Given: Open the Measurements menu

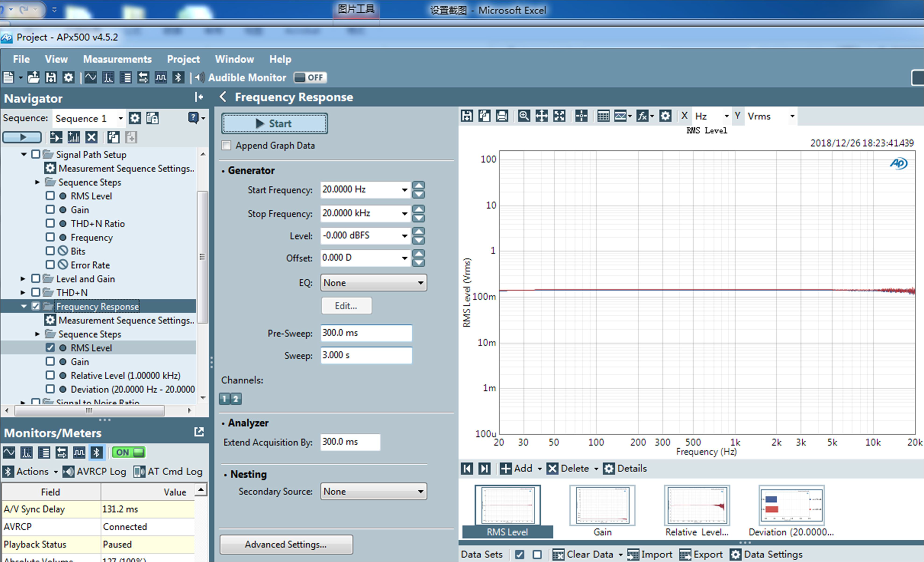Looking at the screenshot, I should pyautogui.click(x=117, y=59).
